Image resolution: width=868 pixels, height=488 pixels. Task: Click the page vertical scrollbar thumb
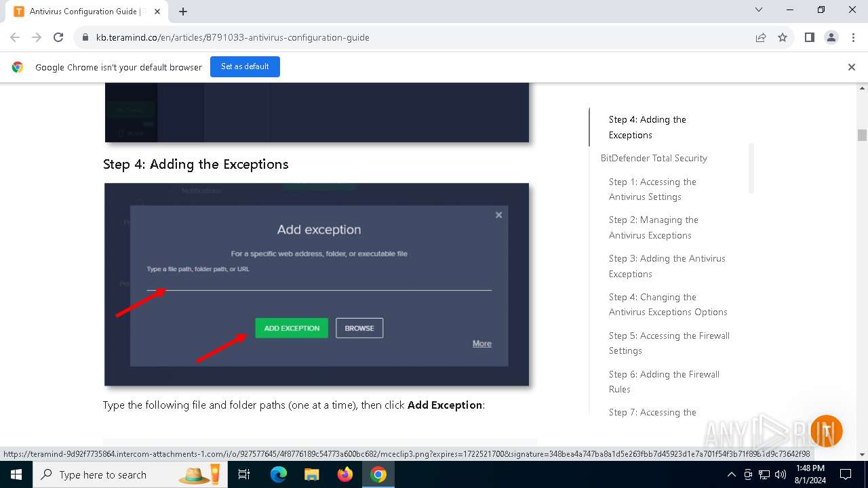click(862, 135)
